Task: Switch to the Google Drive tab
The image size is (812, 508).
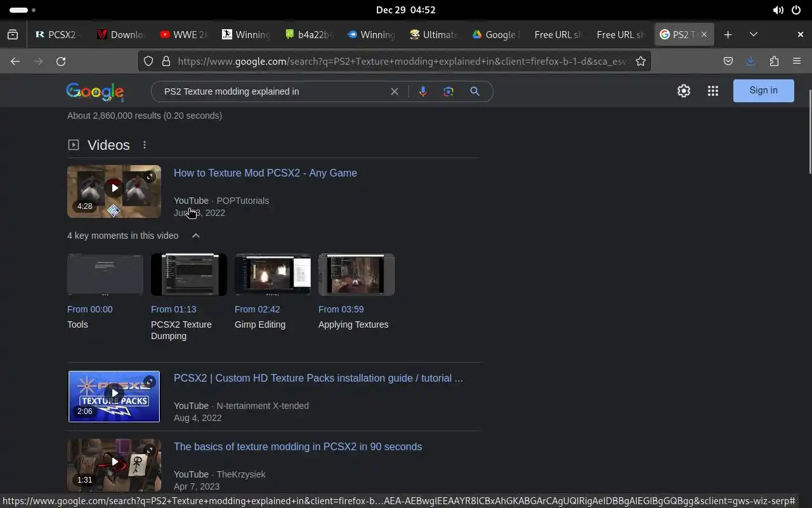Action: (x=495, y=35)
